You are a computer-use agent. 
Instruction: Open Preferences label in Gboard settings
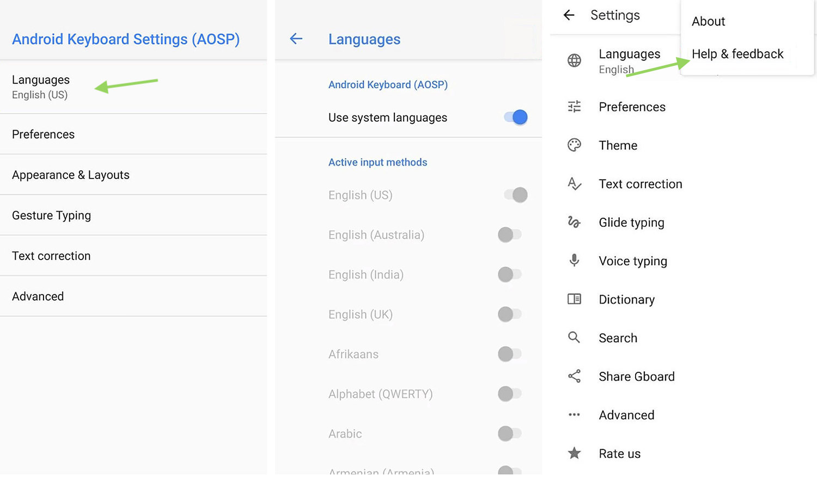tap(632, 107)
